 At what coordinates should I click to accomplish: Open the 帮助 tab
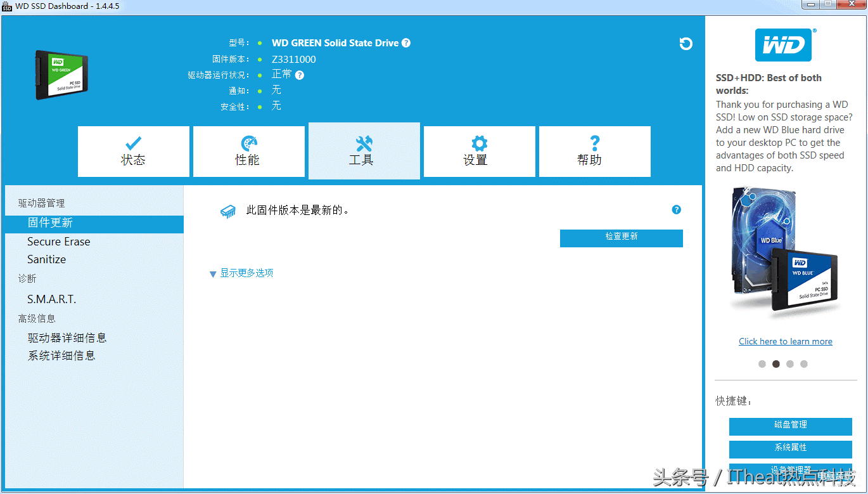[595, 152]
